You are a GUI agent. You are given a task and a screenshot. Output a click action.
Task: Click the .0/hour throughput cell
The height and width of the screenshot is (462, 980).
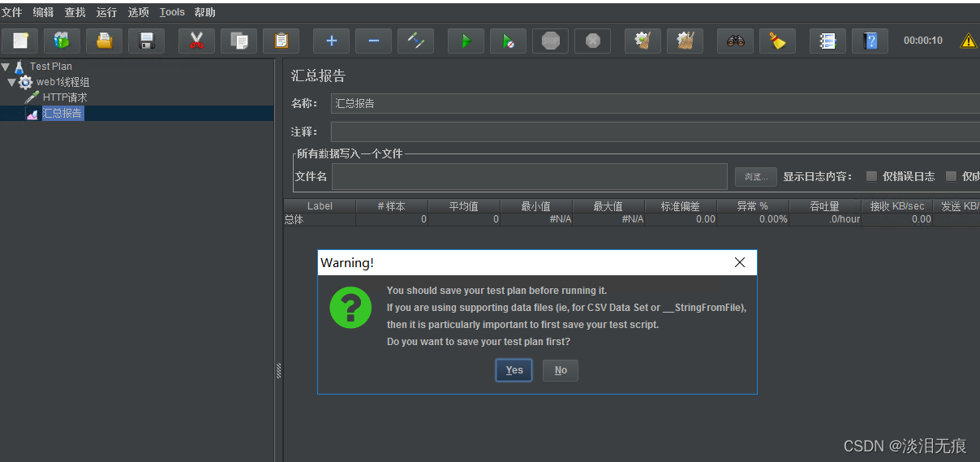825,219
